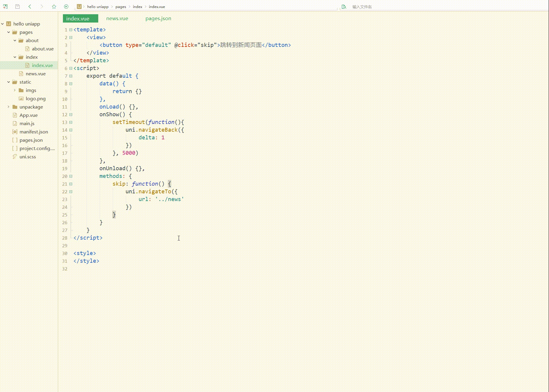Click the save icon in toolbar
The height and width of the screenshot is (392, 549).
point(18,7)
